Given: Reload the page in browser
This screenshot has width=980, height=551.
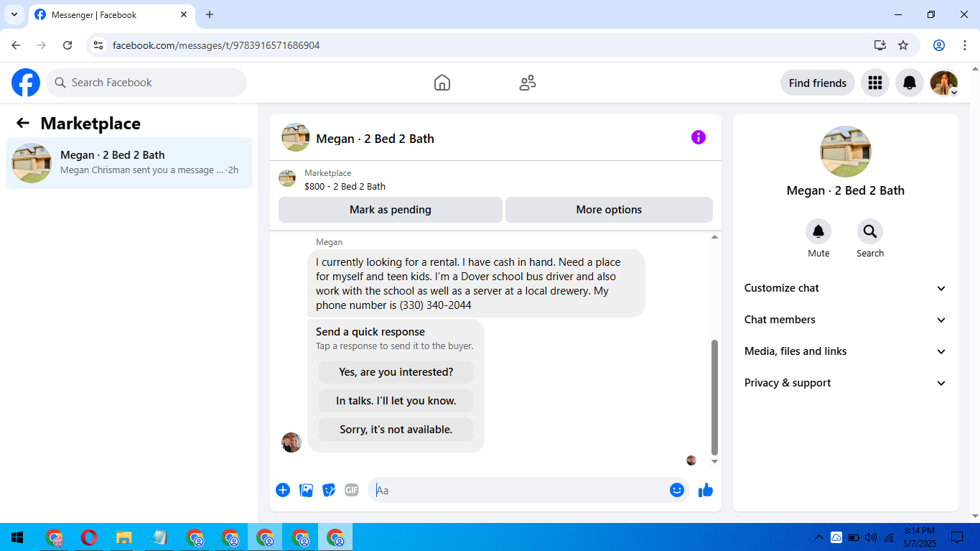Looking at the screenshot, I should (x=67, y=45).
